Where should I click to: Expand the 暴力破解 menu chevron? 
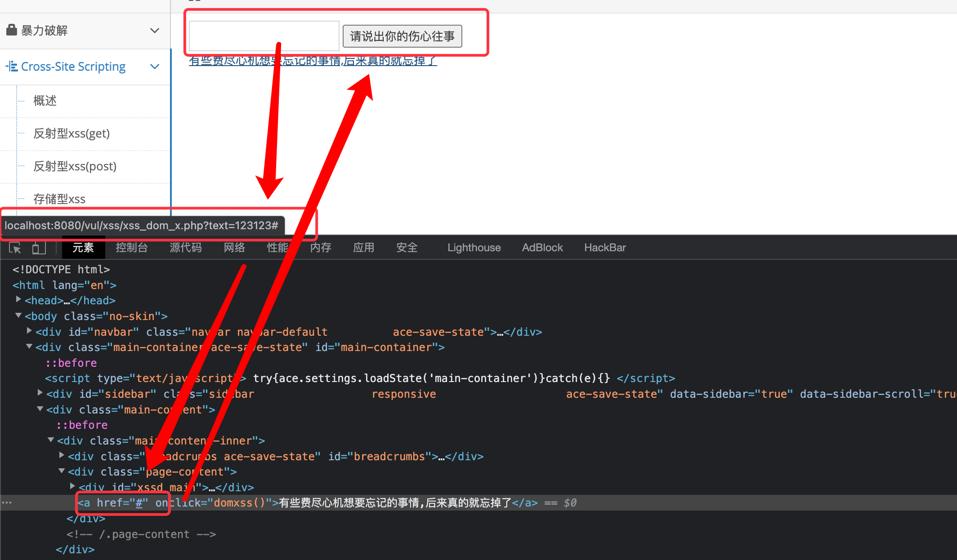[155, 31]
